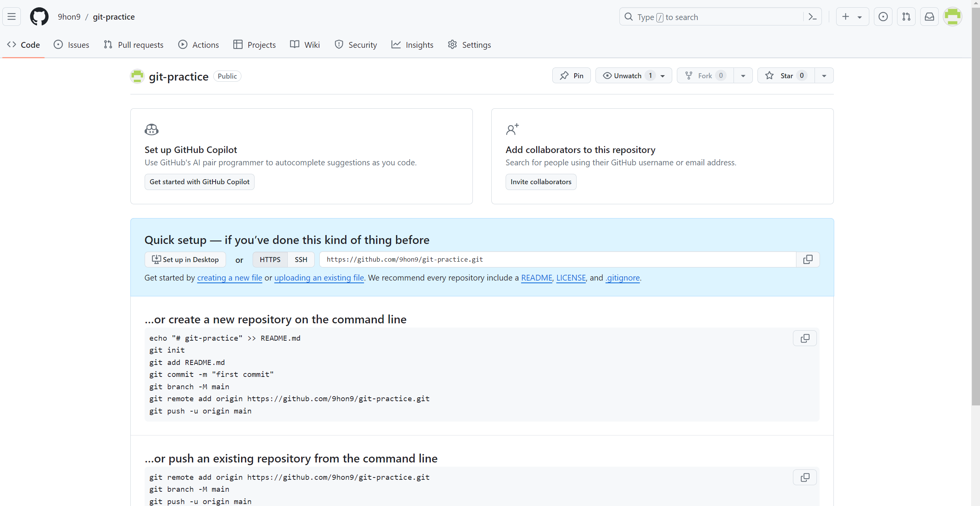The image size is (980, 506).
Task: Select the SSH protocol toggle
Action: [x=301, y=259]
